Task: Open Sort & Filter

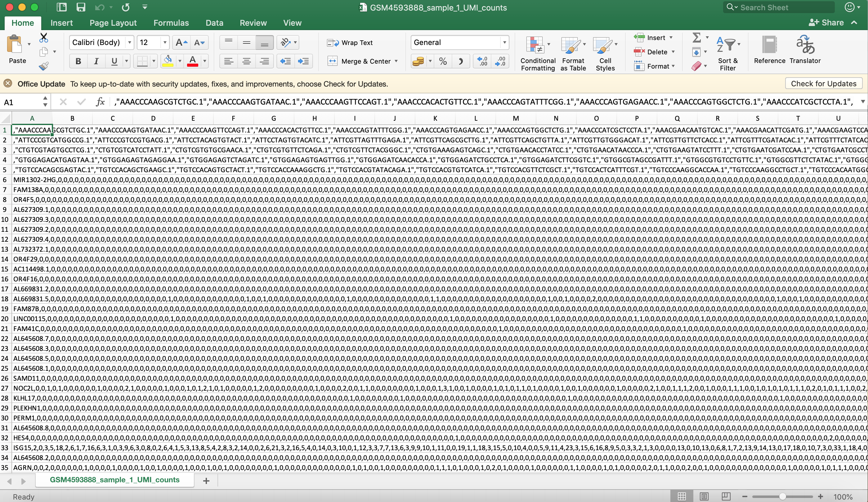Action: click(x=728, y=52)
